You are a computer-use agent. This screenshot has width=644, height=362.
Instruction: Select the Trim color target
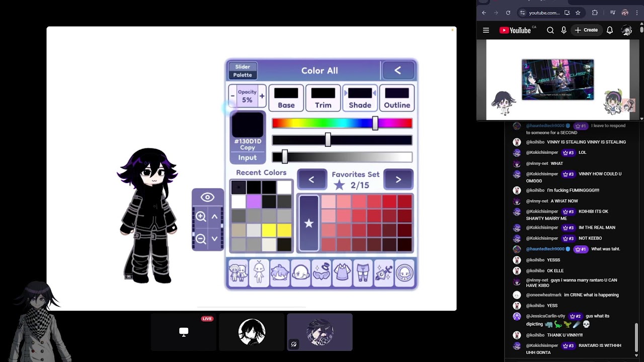click(323, 98)
